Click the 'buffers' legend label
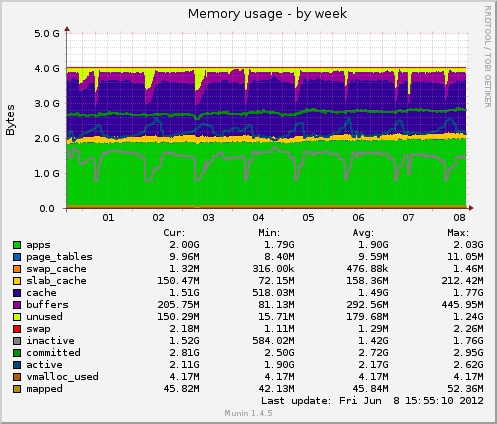The height and width of the screenshot is (424, 497). pos(47,305)
